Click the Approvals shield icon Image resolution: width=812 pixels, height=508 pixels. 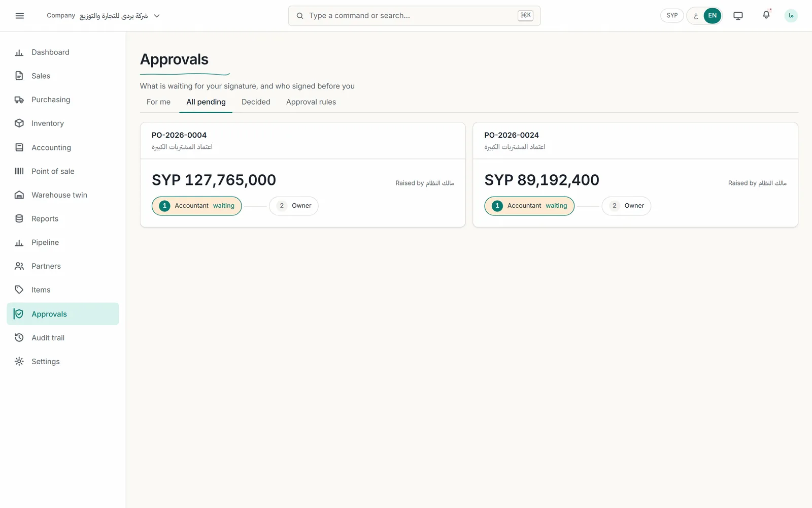point(19,314)
